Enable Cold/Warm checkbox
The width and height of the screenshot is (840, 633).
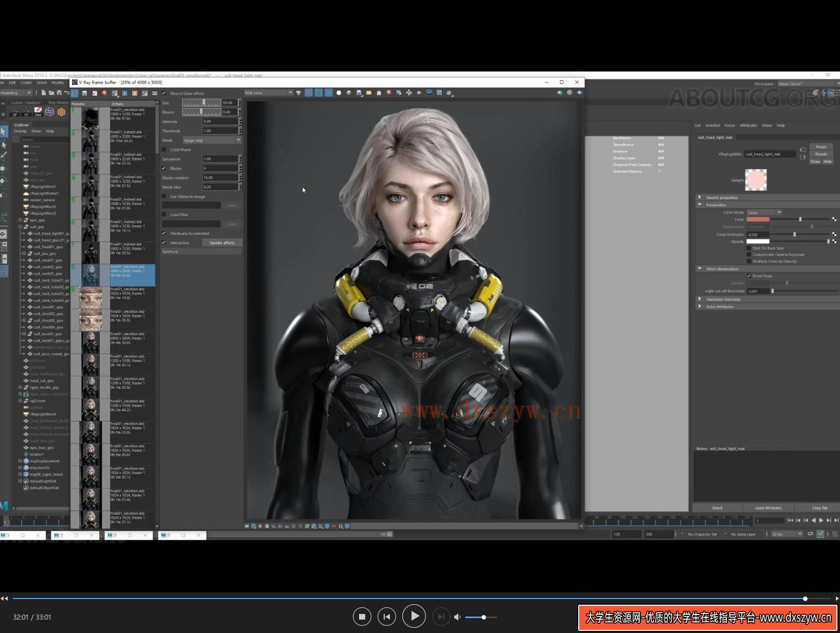164,150
